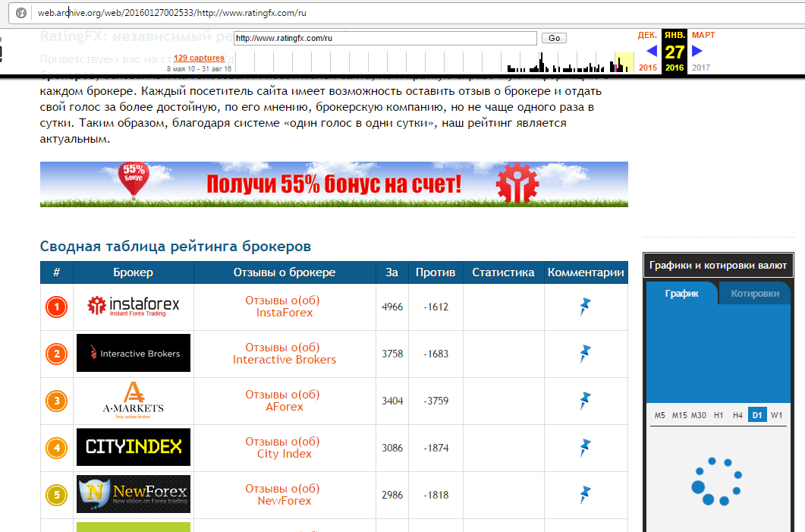The width and height of the screenshot is (805, 532).
Task: Select the D1 timeframe
Action: click(757, 415)
